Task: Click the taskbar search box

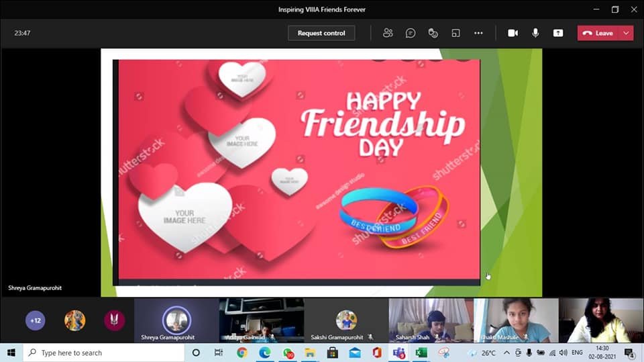Action: coord(103,353)
